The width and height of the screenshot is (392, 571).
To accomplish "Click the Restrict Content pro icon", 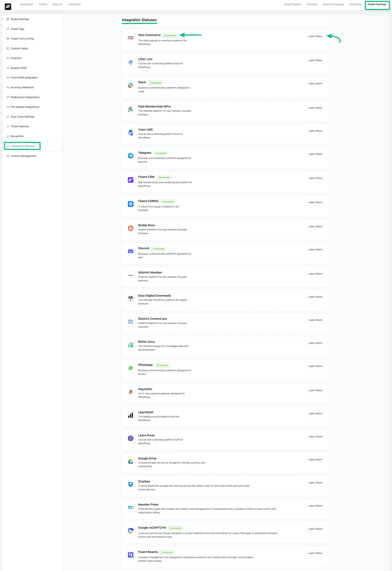I will pos(131,322).
